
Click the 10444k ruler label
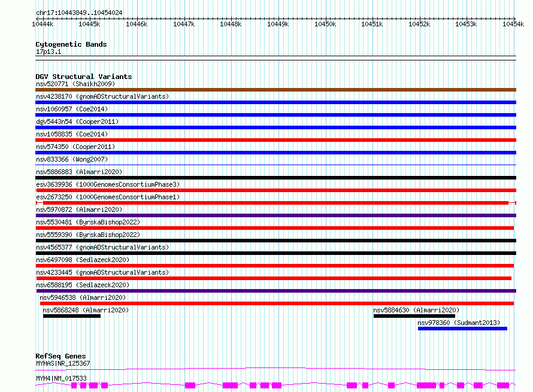43,24
